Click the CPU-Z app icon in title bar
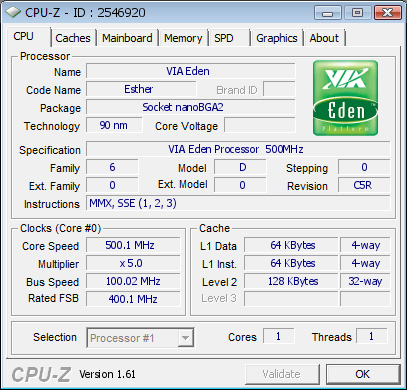Image resolution: width=407 pixels, height=390 pixels. coord(14,13)
